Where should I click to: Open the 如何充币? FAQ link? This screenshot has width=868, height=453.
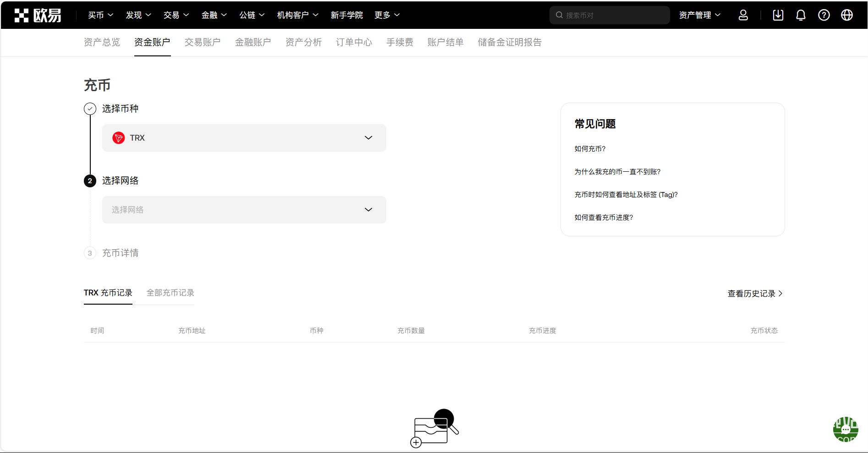click(x=590, y=149)
